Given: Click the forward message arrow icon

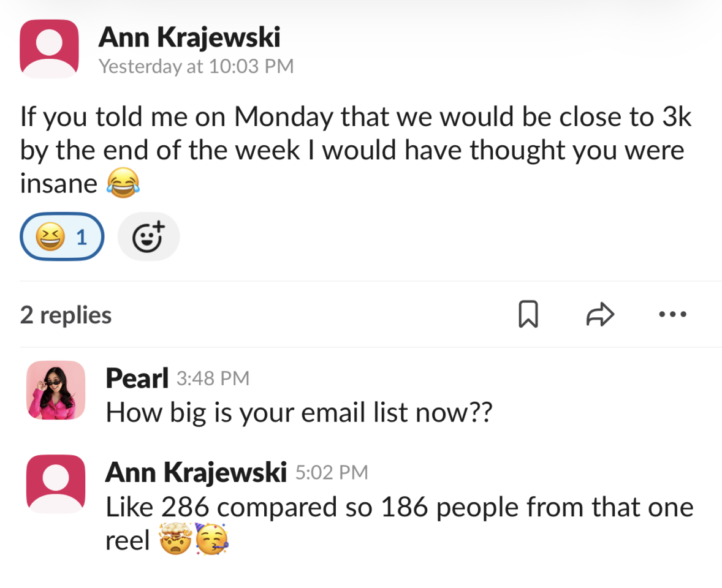Looking at the screenshot, I should 599,315.
